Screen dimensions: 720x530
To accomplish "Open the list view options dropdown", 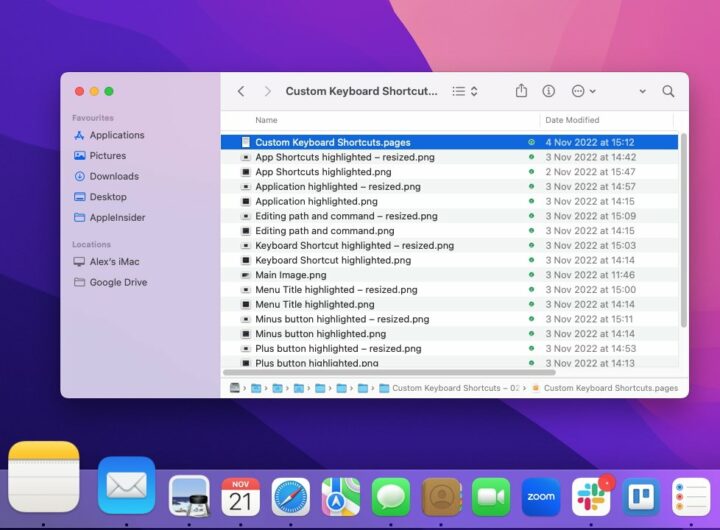I will tap(464, 91).
